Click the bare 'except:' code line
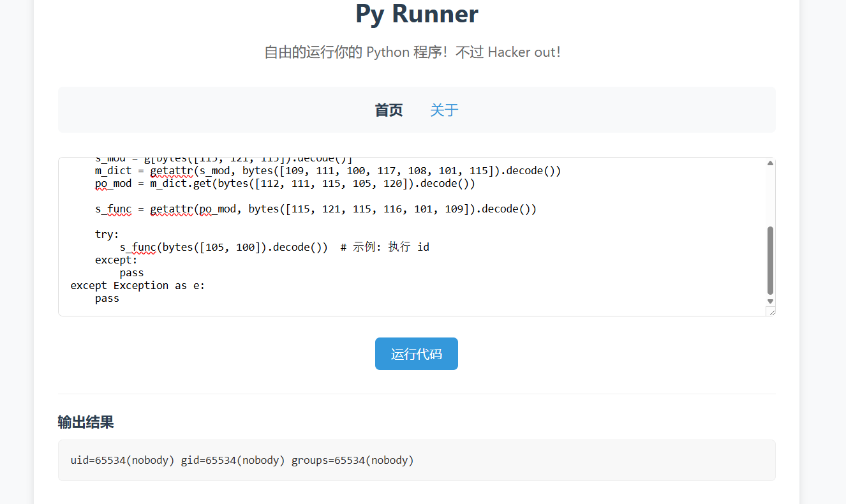The height and width of the screenshot is (504, 846). click(116, 260)
